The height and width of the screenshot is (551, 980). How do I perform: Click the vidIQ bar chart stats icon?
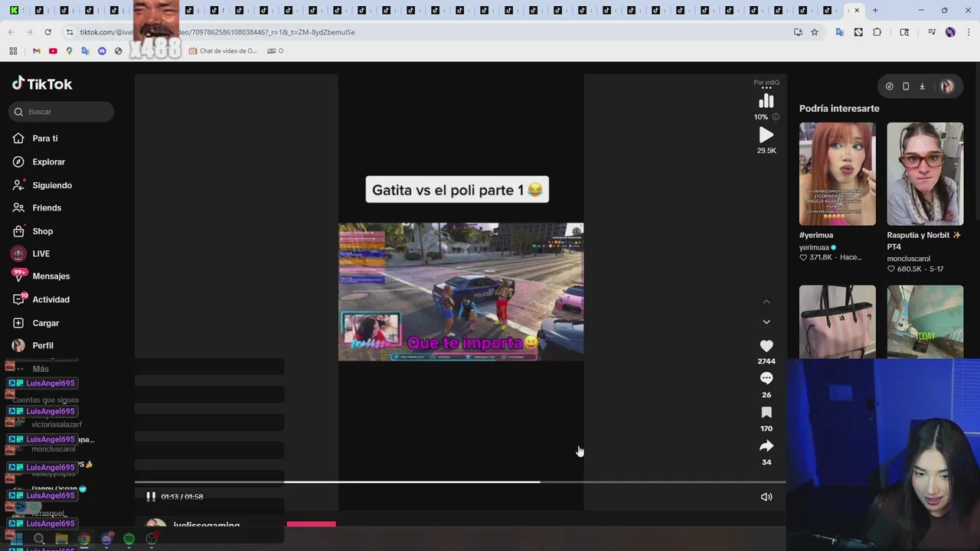pyautogui.click(x=766, y=102)
